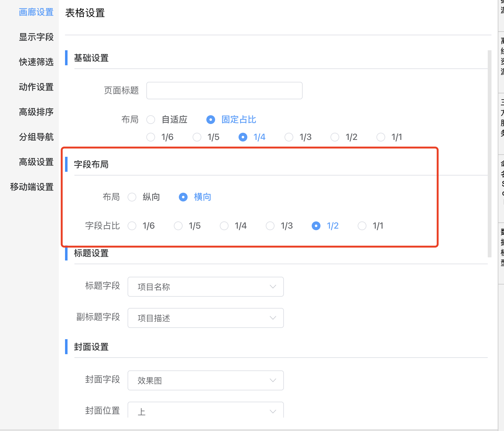504x431 pixels.
Task: Select 自适应 layout radio button
Action: click(151, 120)
